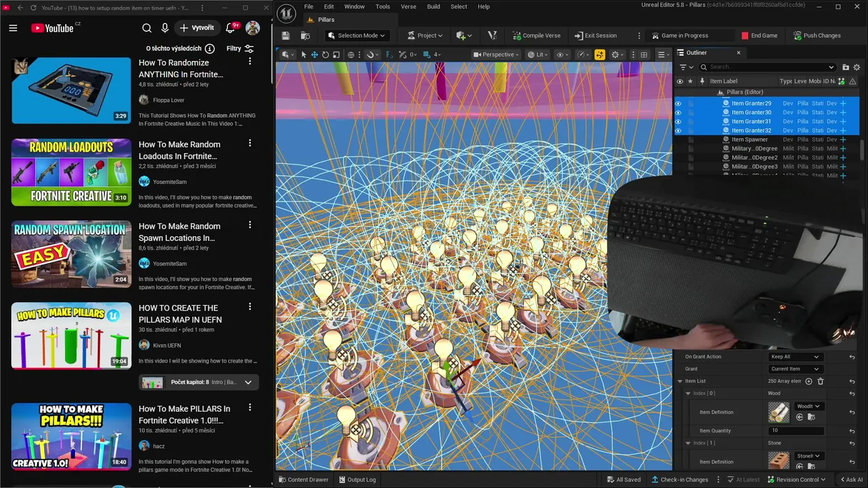Image resolution: width=868 pixels, height=488 pixels.
Task: Create new folder in Outliner
Action: pyautogui.click(x=846, y=67)
